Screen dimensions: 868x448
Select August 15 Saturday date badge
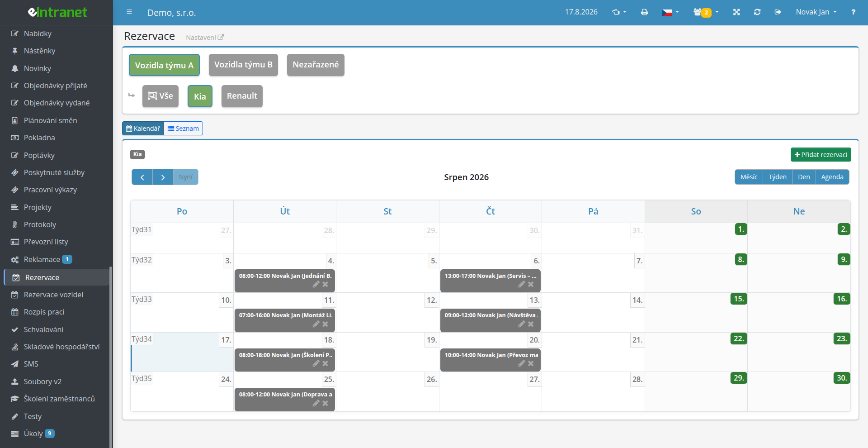pyautogui.click(x=739, y=299)
